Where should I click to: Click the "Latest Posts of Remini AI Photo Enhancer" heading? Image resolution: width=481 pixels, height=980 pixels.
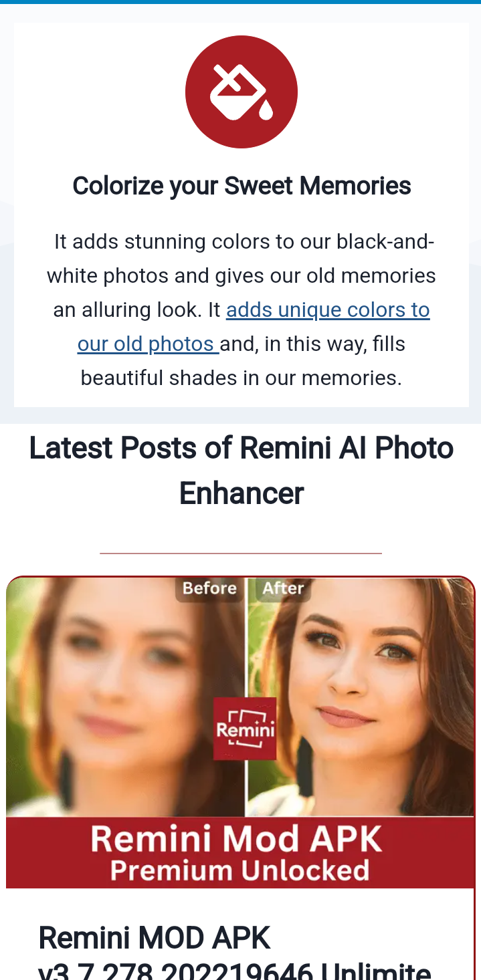tap(242, 471)
